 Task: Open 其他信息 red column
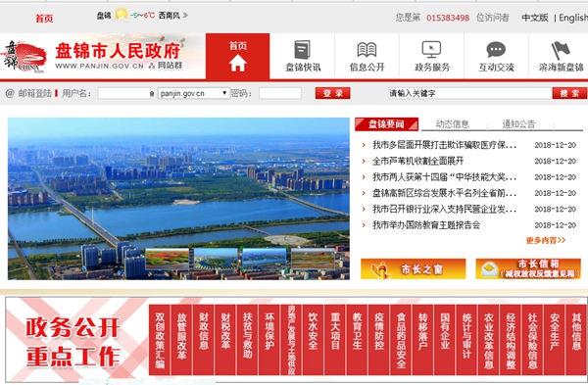[577, 340]
